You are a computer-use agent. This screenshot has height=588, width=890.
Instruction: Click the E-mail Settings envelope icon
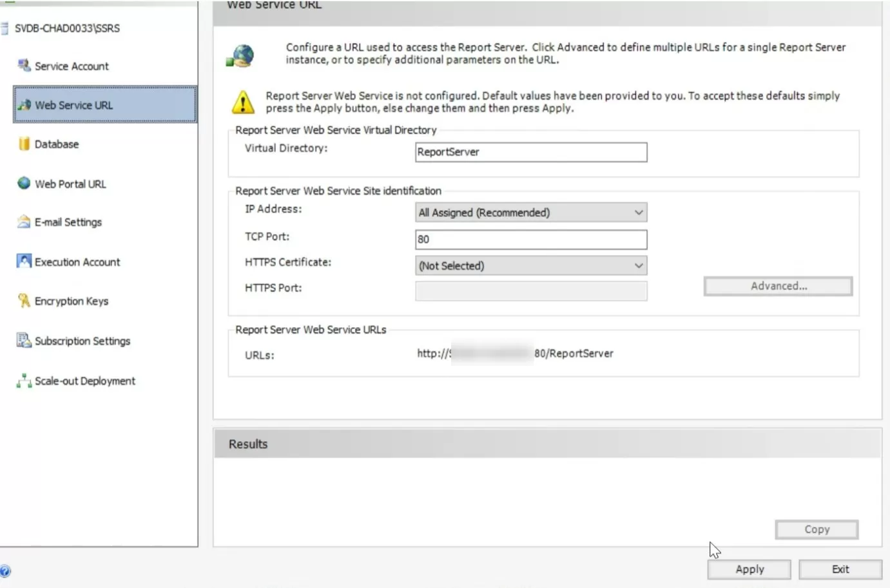pos(24,222)
